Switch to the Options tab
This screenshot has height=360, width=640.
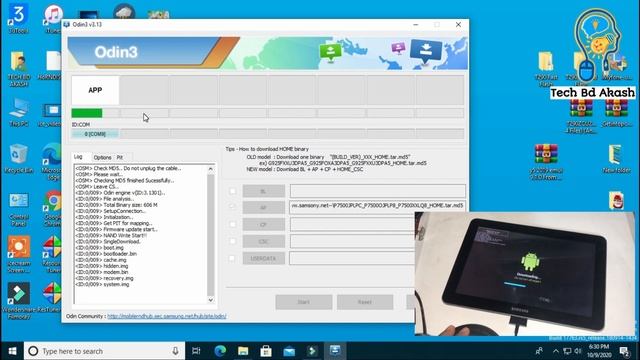pos(102,157)
